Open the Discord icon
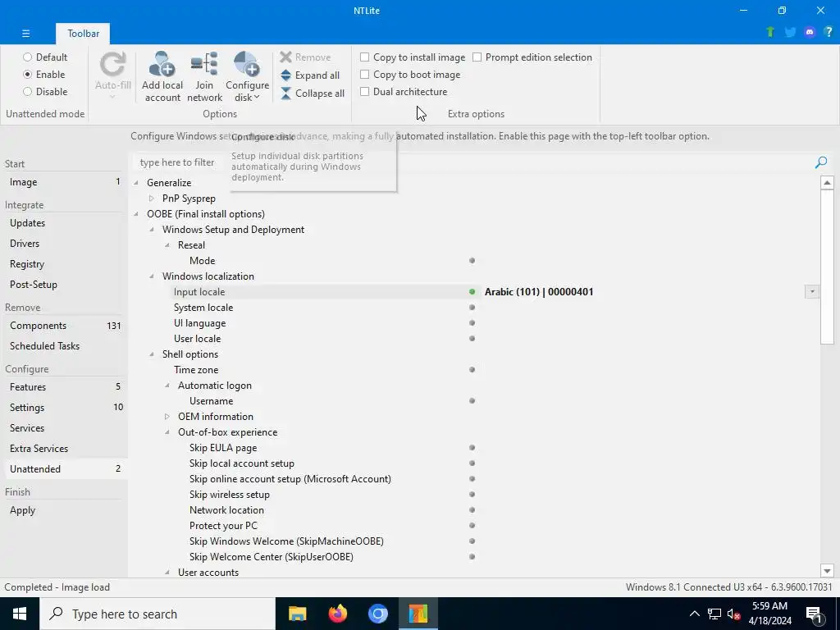 click(810, 32)
